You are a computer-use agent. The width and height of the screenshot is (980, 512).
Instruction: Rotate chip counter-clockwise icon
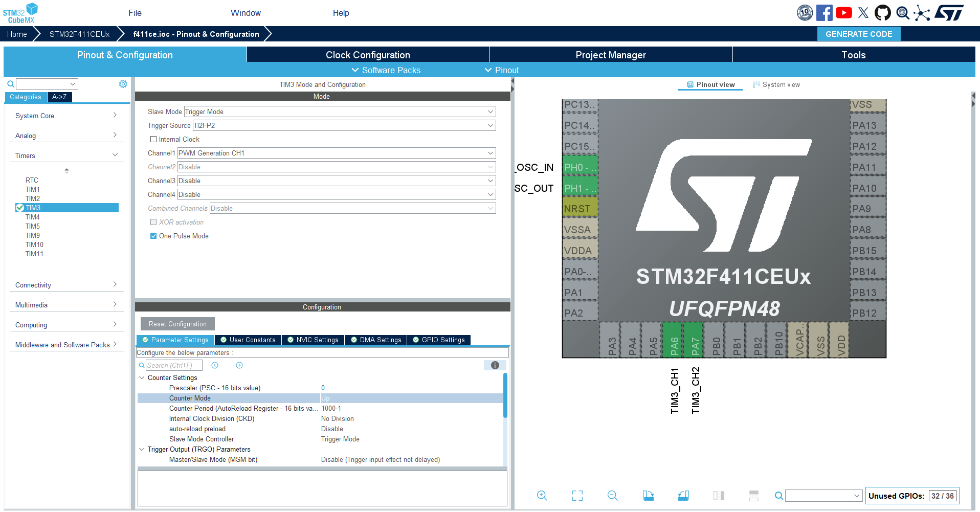(683, 496)
